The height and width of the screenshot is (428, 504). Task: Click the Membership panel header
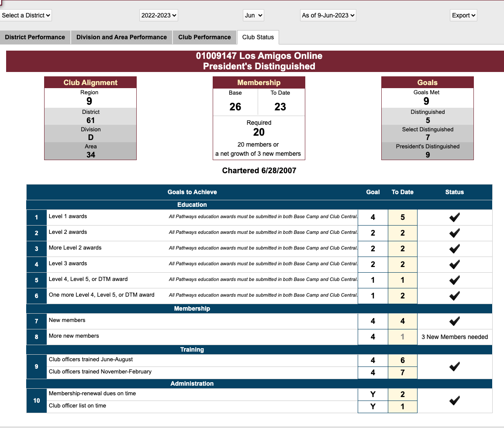[x=259, y=82]
